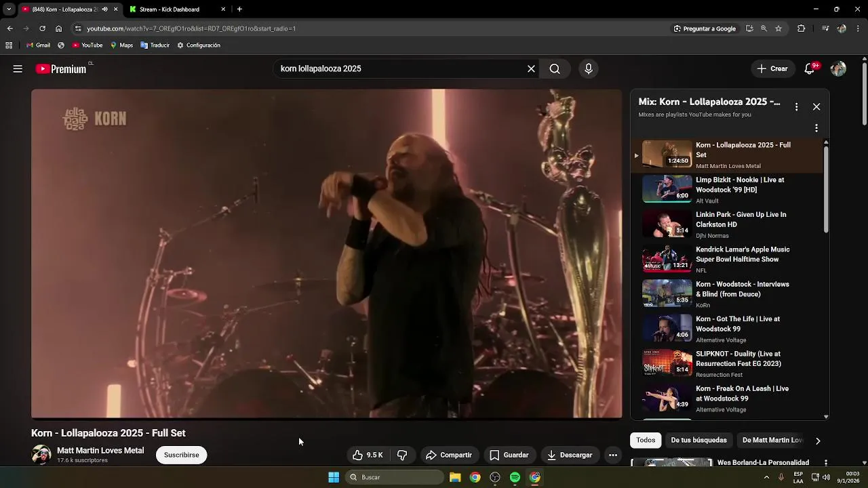
Task: Open YouTube account avatar menu
Action: [838, 68]
